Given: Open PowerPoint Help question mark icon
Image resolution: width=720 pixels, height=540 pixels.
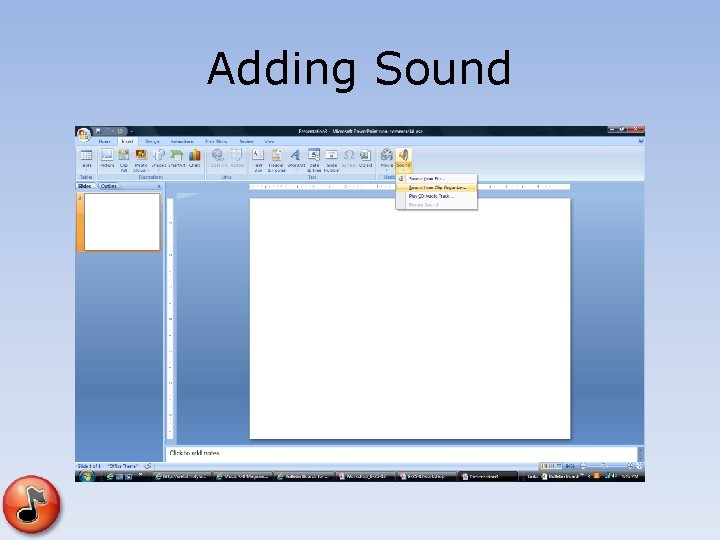Looking at the screenshot, I should point(640,141).
